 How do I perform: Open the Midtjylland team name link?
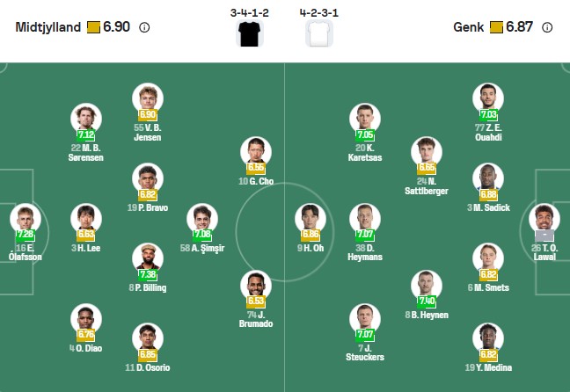[x=47, y=27]
